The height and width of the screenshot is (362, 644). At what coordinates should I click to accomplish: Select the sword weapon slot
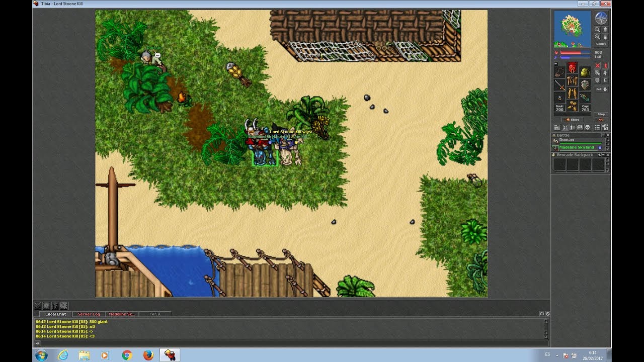click(x=559, y=85)
